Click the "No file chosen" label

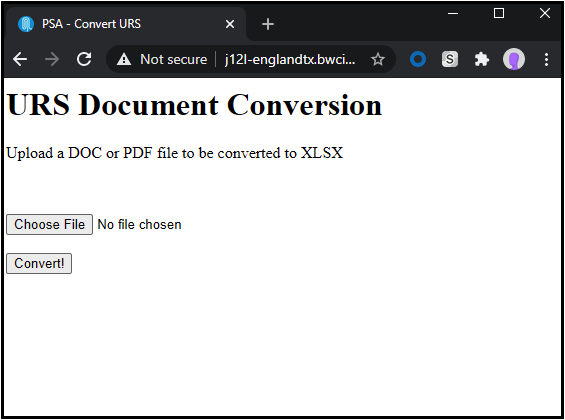click(x=139, y=224)
